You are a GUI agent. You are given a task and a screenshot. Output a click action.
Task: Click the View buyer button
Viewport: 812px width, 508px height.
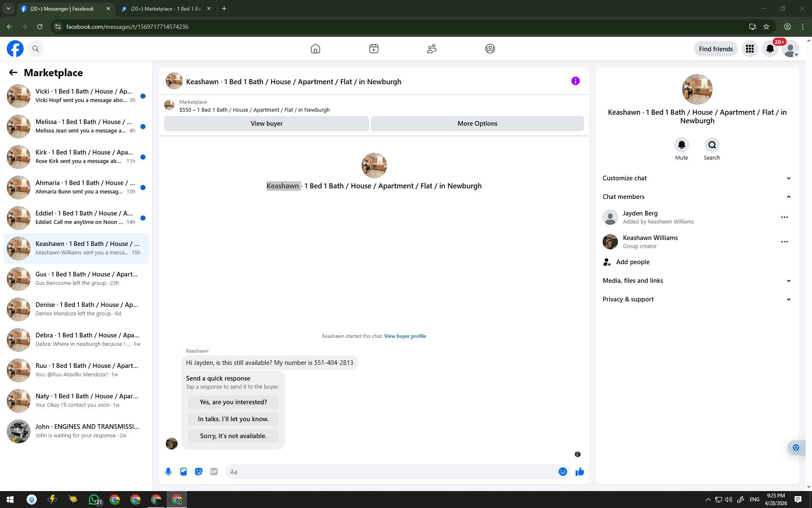pos(266,124)
